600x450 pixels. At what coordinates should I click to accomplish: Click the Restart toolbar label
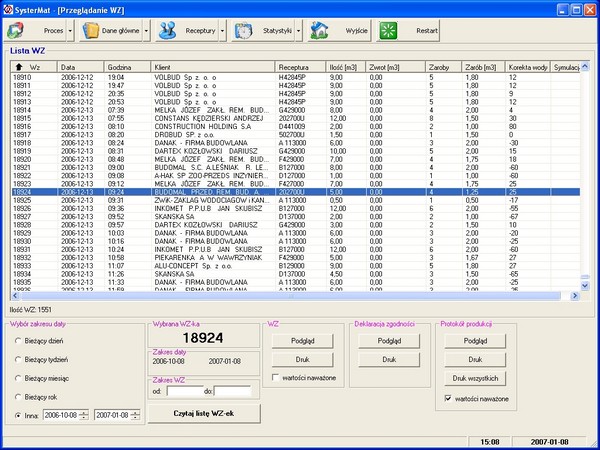click(x=427, y=31)
